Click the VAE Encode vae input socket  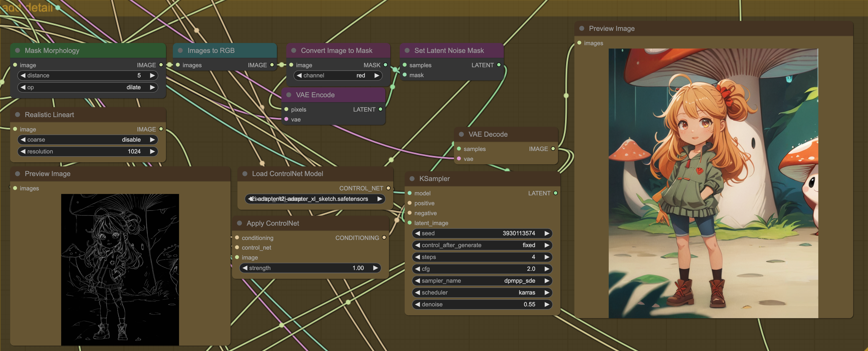[286, 119]
